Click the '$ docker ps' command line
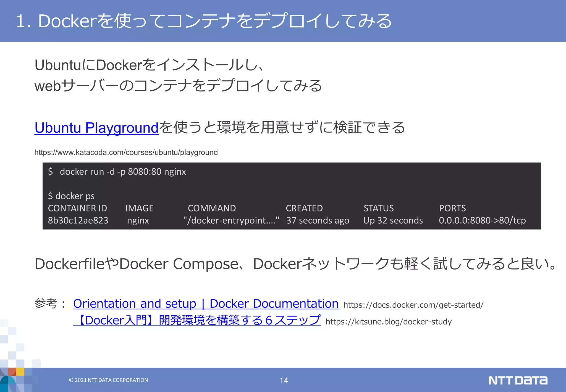Screen dimensions: 566x392 coord(71,196)
